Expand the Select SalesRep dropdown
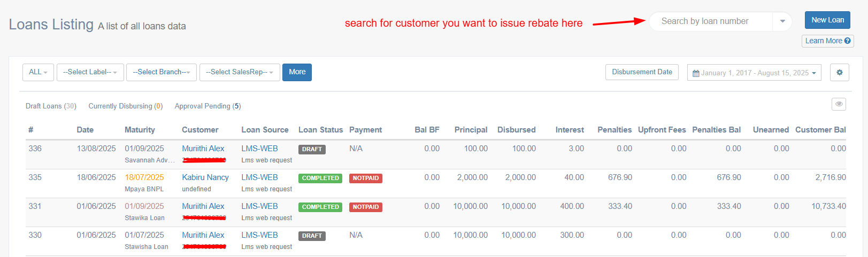The image size is (868, 257). tap(239, 72)
